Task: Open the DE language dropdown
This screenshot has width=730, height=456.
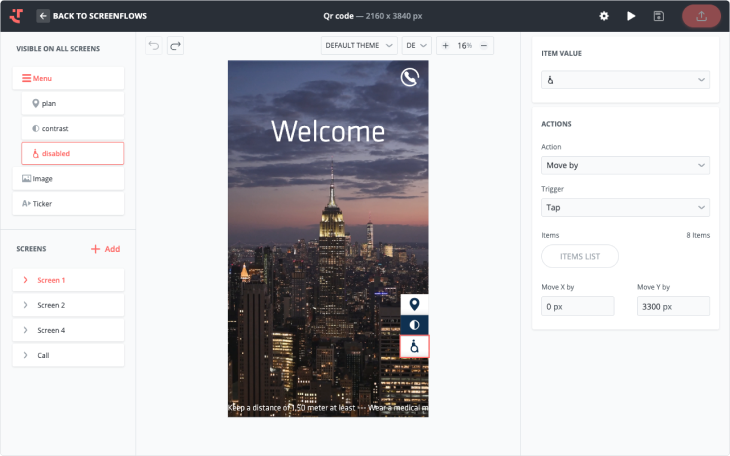Action: click(x=416, y=46)
